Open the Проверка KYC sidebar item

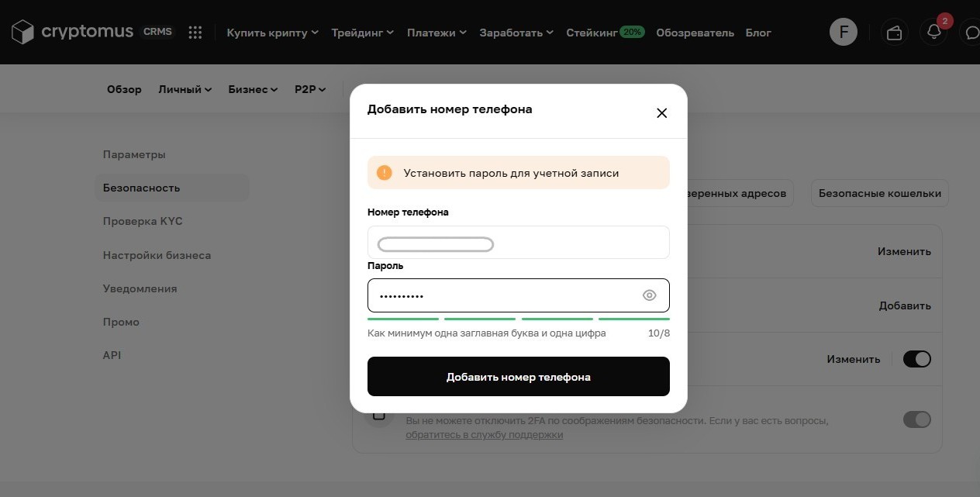[143, 221]
